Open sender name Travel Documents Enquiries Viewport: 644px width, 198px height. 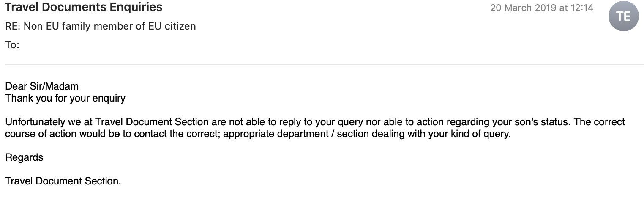pyautogui.click(x=84, y=7)
